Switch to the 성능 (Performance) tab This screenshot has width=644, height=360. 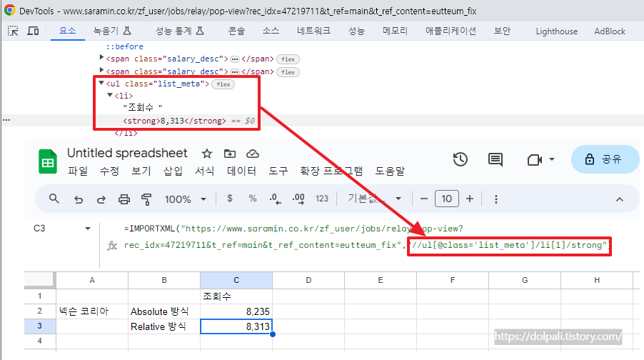pyautogui.click(x=356, y=31)
